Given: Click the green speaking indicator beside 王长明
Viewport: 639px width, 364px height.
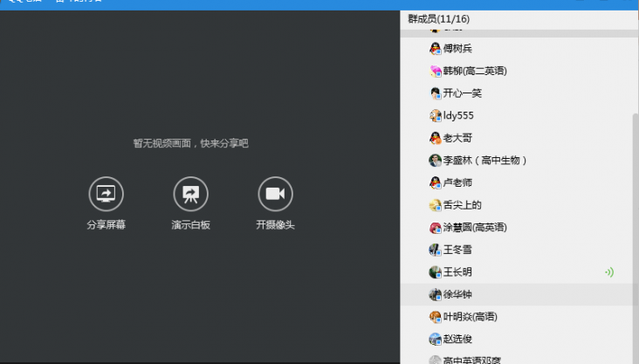Looking at the screenshot, I should pyautogui.click(x=609, y=271).
